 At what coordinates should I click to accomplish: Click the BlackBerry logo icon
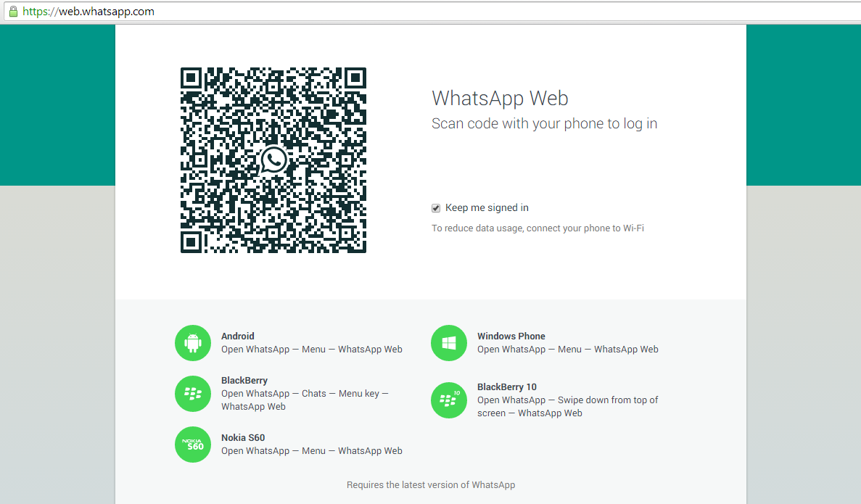tap(193, 394)
